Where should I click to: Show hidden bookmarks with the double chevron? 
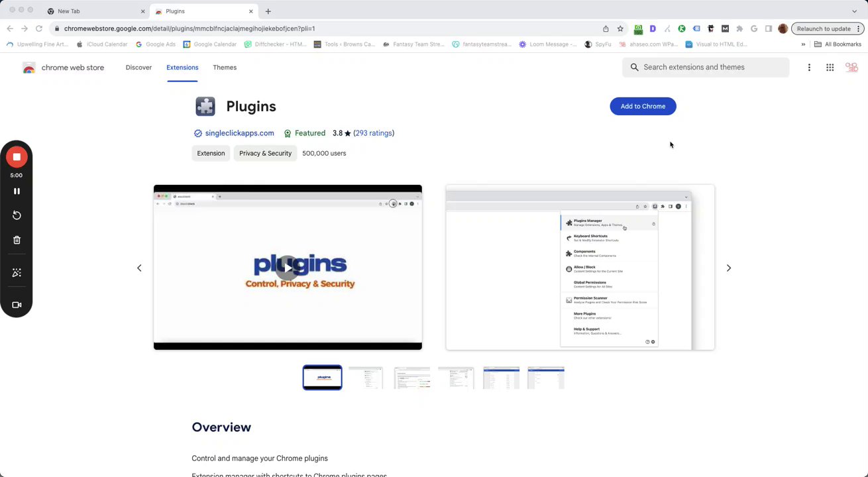803,44
